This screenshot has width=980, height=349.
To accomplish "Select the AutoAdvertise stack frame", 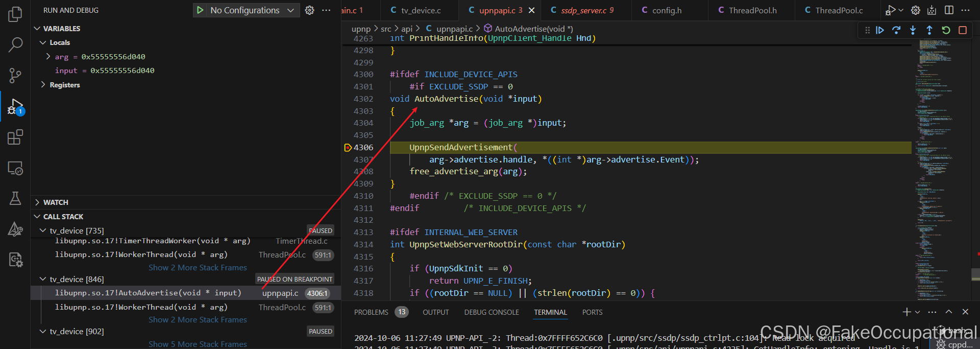I will (x=186, y=293).
